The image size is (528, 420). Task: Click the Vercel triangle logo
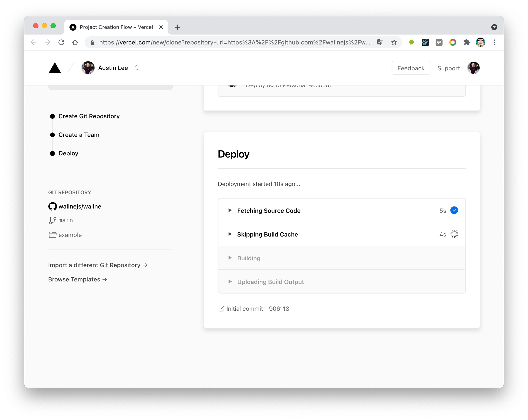(x=55, y=68)
